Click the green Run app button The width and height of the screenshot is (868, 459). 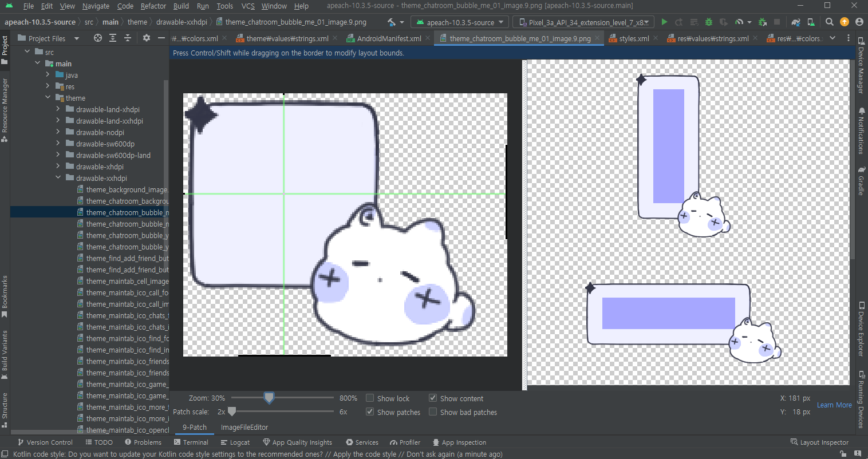664,22
